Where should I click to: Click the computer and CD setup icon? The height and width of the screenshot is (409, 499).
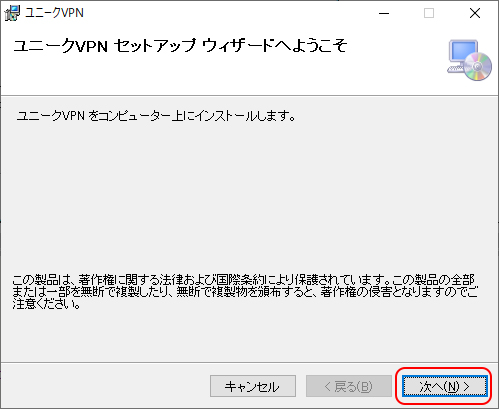[469, 60]
